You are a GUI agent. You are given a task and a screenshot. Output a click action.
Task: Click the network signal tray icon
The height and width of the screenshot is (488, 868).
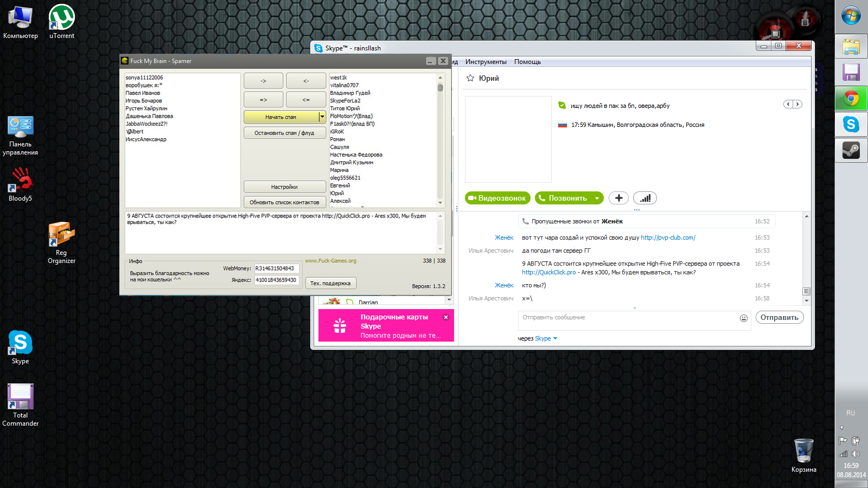(x=843, y=454)
